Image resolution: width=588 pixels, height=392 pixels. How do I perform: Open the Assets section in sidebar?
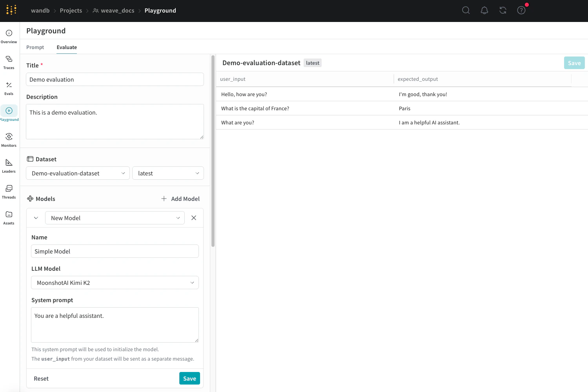(x=9, y=217)
